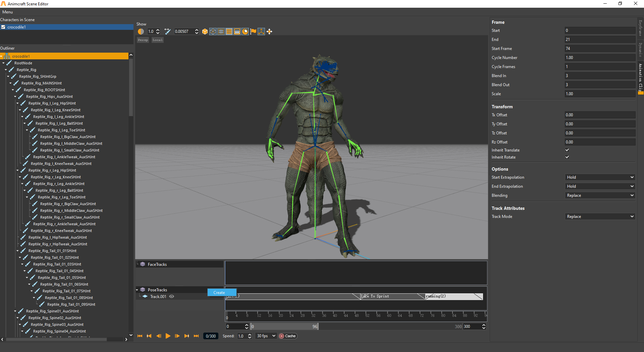
Task: Switch to the Dynamic tab
Action: point(640,49)
